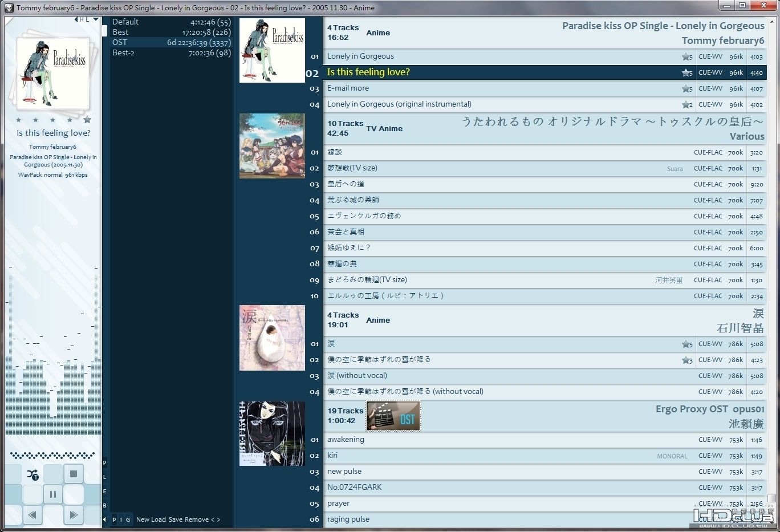The height and width of the screenshot is (532, 780).
Task: Select the 'Best' playlist
Action: point(171,32)
